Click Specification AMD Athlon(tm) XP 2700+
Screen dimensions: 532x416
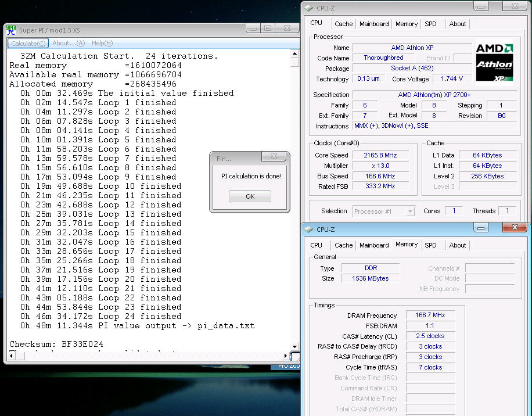click(x=434, y=95)
